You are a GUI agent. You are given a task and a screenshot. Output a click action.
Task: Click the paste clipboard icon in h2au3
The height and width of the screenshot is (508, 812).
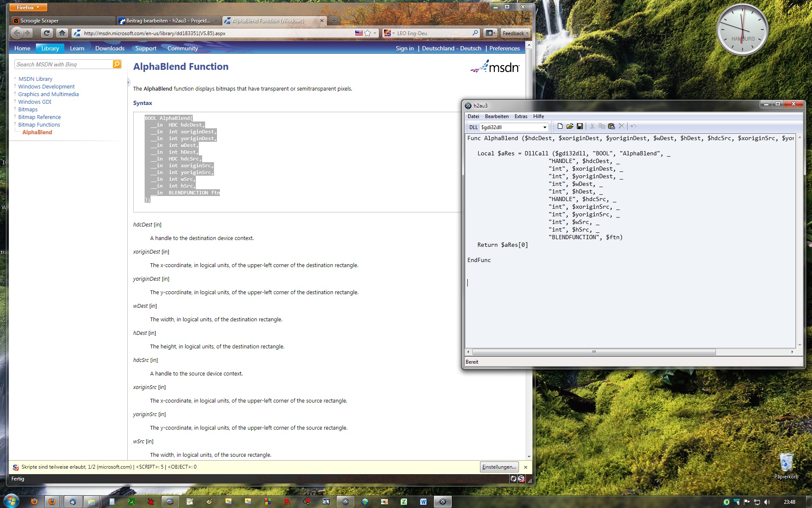coord(611,126)
